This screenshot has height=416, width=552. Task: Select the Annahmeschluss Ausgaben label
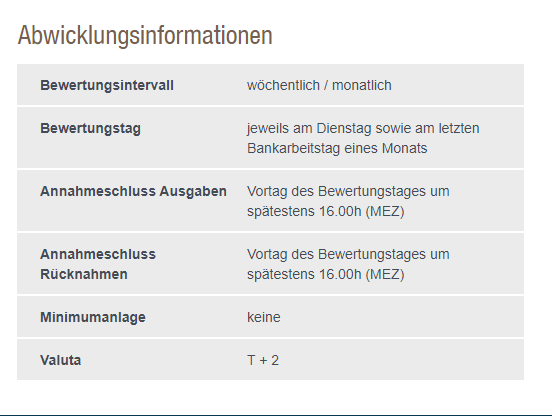pos(133,191)
